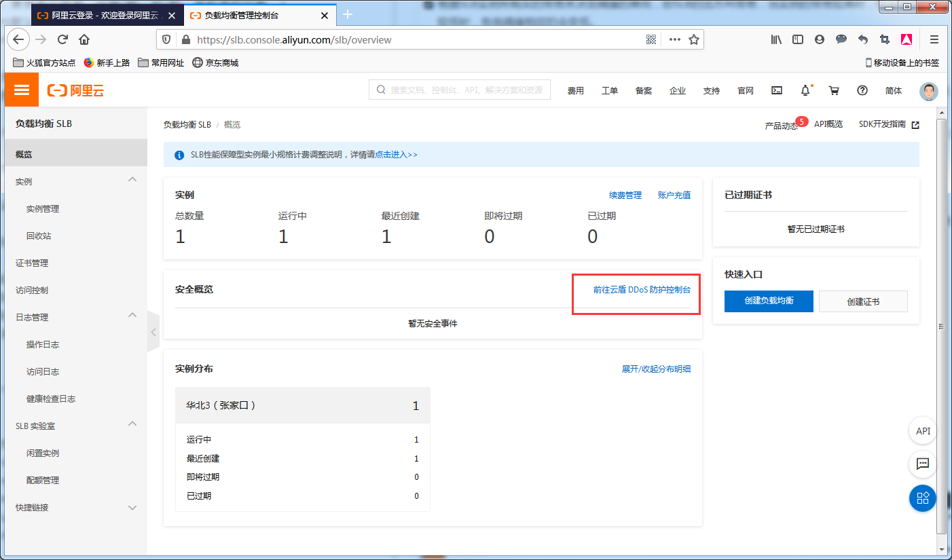Viewport: 952px width, 560px height.
Task: Open the user avatar menu
Action: point(928,91)
